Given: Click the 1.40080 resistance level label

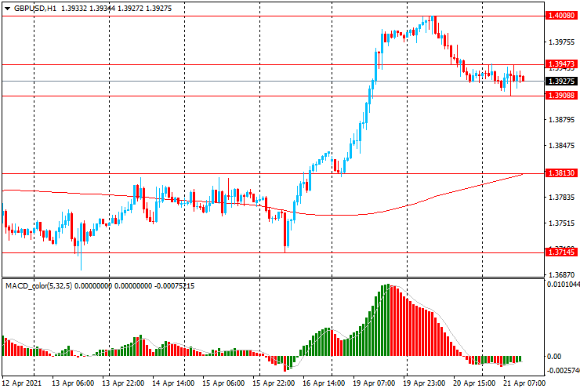Looking at the screenshot, I should pos(561,16).
